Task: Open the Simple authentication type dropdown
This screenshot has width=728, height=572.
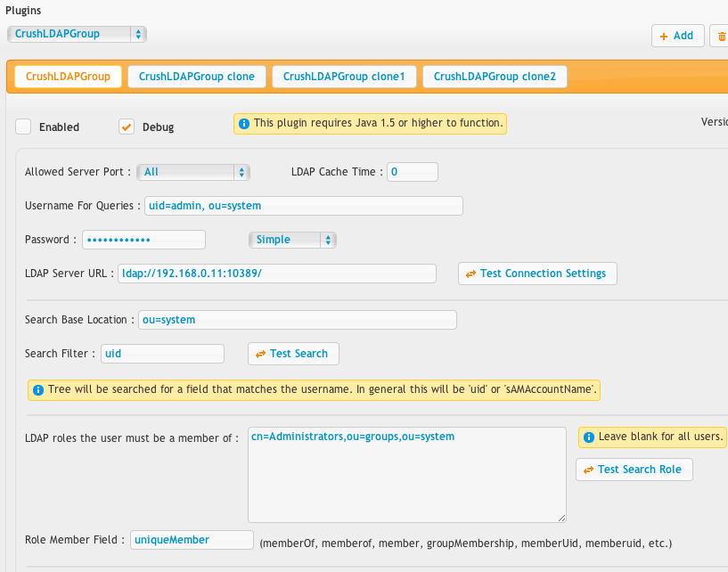Action: [x=292, y=240]
